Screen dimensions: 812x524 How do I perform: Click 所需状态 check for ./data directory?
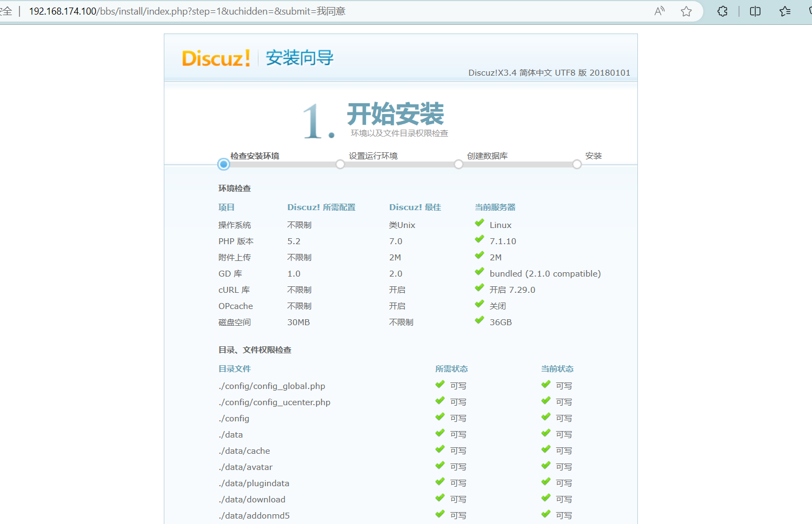coord(440,433)
